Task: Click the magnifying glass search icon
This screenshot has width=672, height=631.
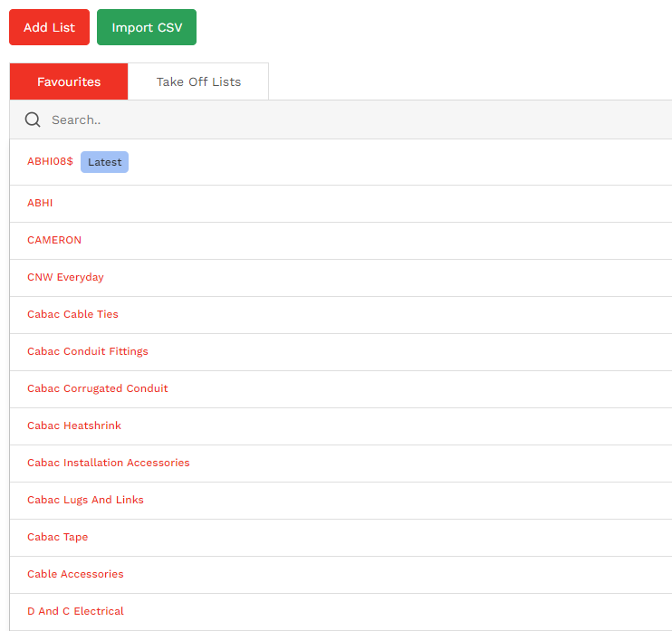Action: pyautogui.click(x=33, y=120)
